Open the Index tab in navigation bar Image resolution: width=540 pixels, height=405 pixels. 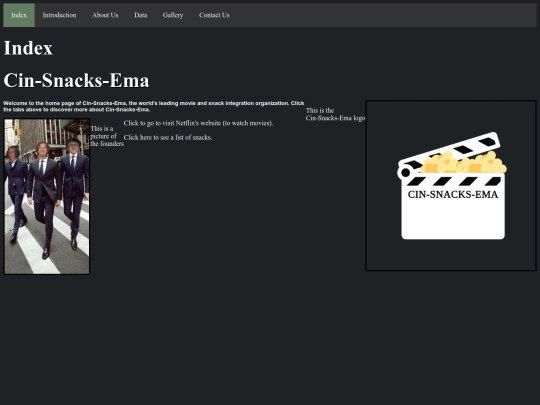19,15
